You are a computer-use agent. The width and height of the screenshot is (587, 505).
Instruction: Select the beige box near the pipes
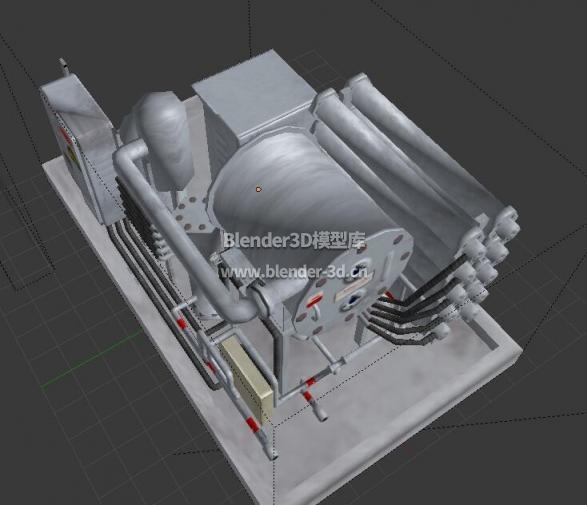[x=247, y=379]
